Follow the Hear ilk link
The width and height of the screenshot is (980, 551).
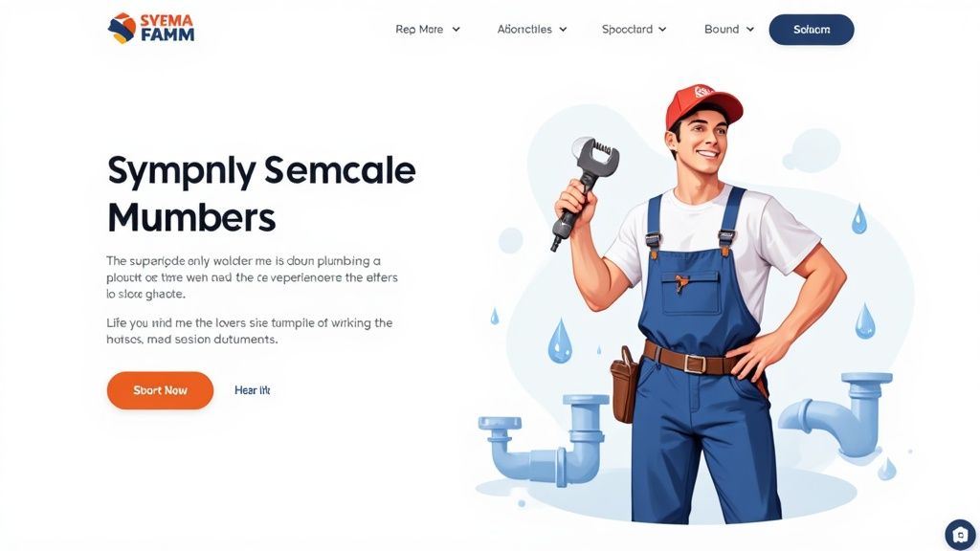253,390
